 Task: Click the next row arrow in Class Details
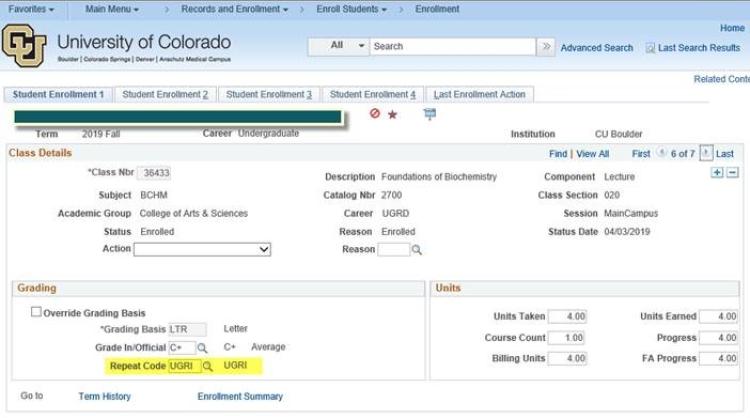click(706, 153)
